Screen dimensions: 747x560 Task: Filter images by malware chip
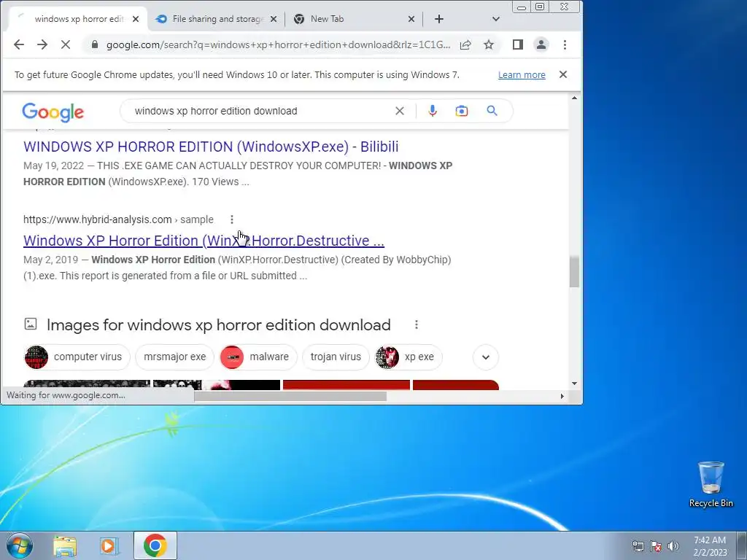258,357
